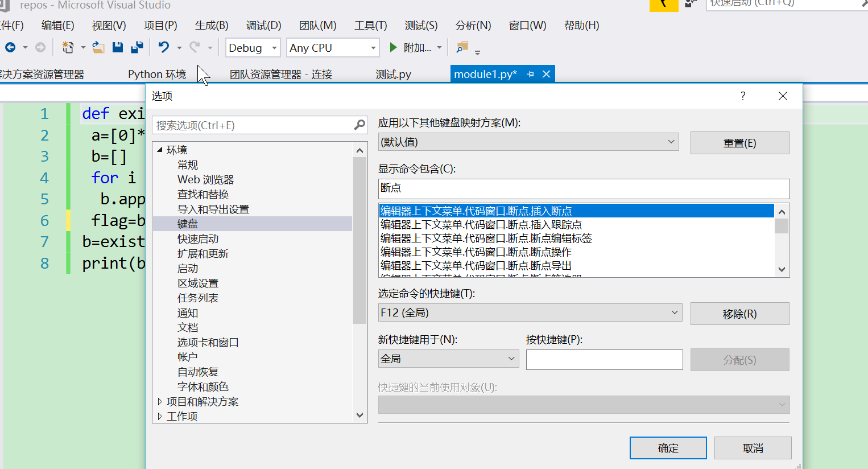This screenshot has height=469, width=868.
Task: Close the module1.py tab
Action: click(546, 75)
